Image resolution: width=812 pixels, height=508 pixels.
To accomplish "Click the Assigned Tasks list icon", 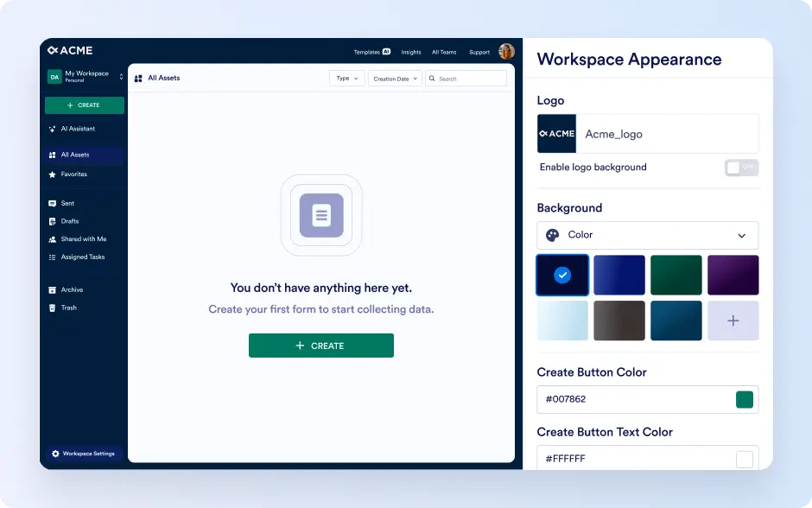I will coord(52,257).
